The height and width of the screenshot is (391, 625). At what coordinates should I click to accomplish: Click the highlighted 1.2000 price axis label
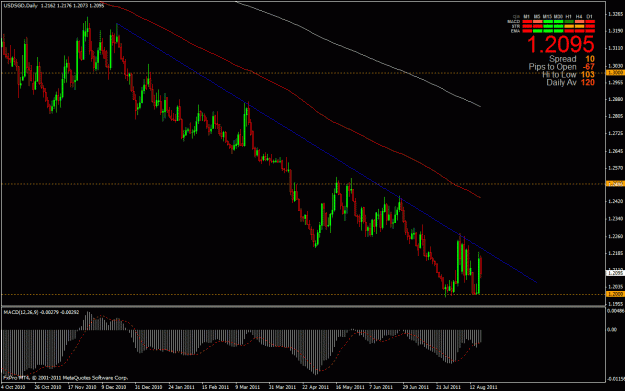(x=615, y=294)
